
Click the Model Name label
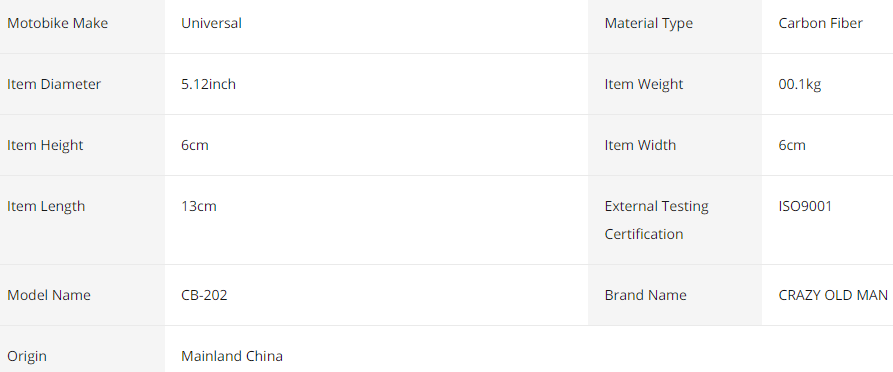[49, 295]
